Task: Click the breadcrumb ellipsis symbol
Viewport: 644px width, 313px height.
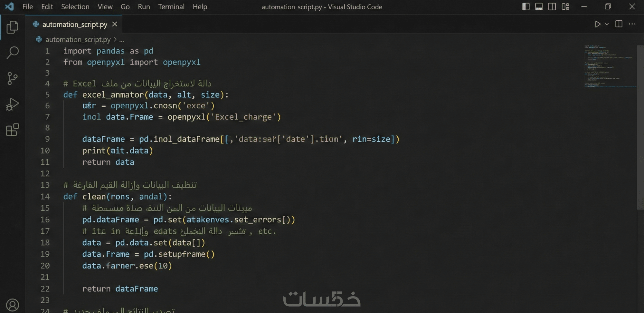Action: 121,40
